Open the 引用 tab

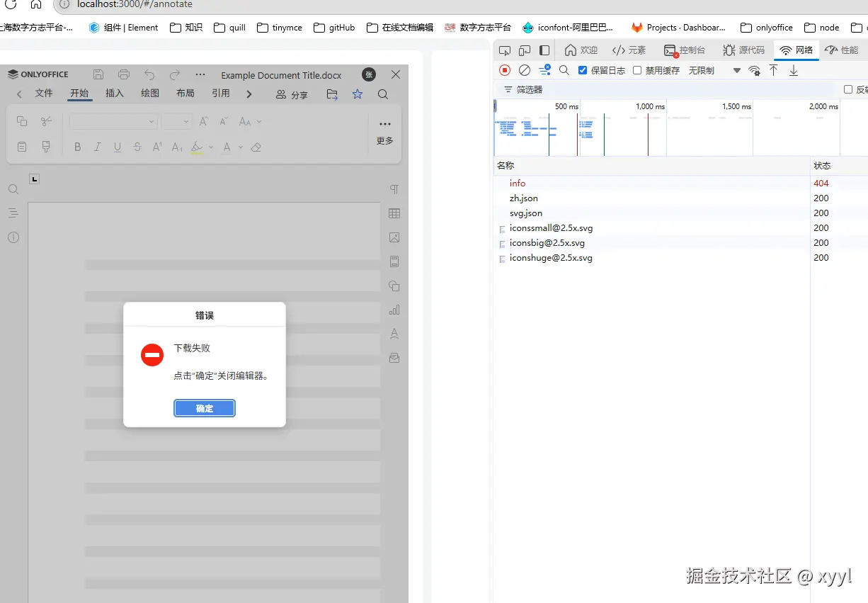coord(221,94)
